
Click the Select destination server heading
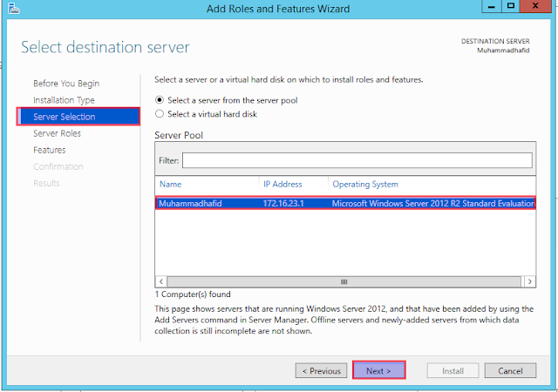[x=105, y=47]
